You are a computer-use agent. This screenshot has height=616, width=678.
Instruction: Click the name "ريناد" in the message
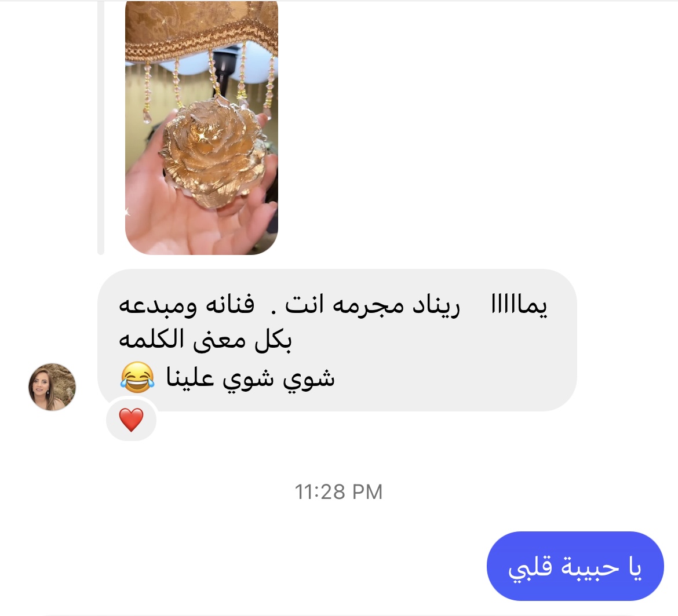pos(436,305)
